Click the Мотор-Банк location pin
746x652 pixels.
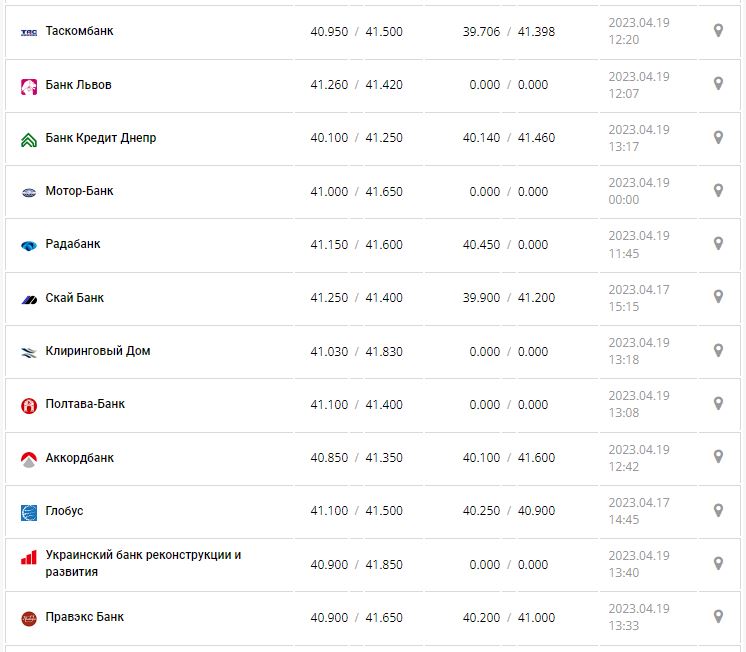718,190
